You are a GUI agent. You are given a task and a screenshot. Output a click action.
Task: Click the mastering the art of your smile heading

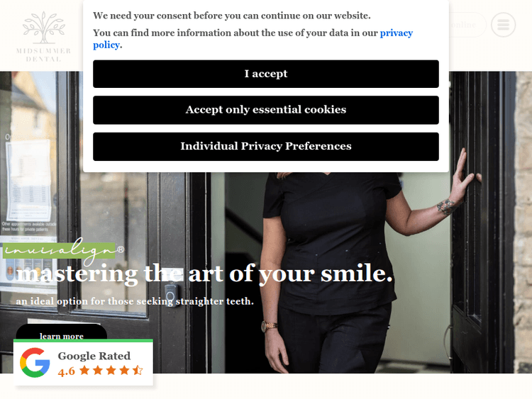tap(204, 274)
